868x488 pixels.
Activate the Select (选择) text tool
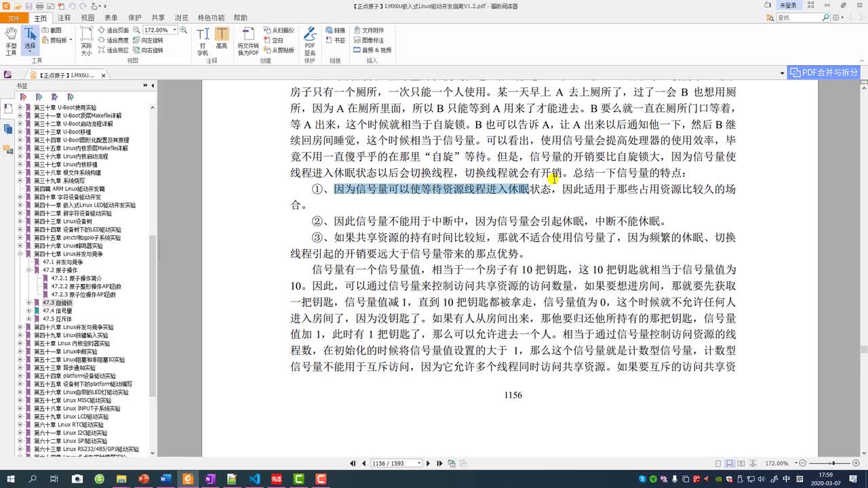(30, 41)
